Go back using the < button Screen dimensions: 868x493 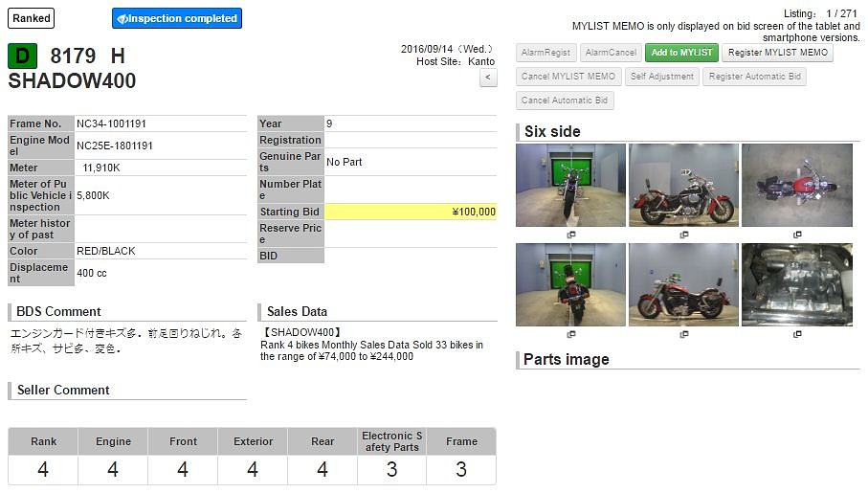click(x=488, y=78)
